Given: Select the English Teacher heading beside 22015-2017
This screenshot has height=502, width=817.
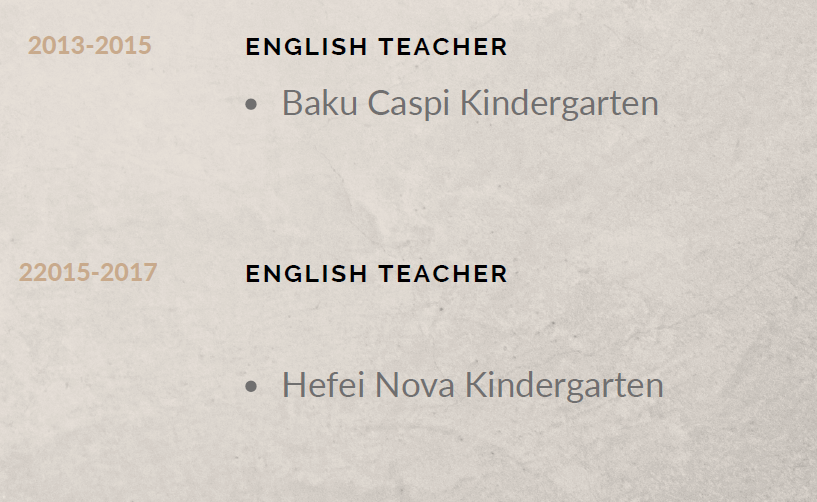Looking at the screenshot, I should coord(376,273).
